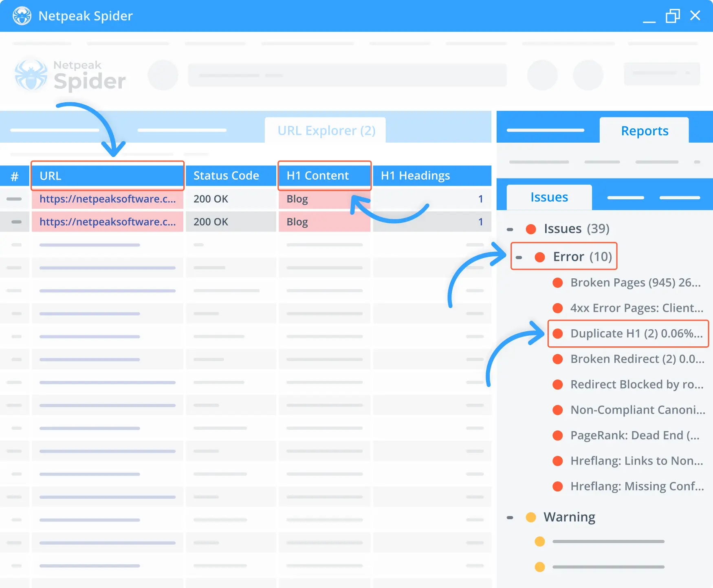
Task: Restore down the Netpeak Spider window
Action: click(x=673, y=16)
